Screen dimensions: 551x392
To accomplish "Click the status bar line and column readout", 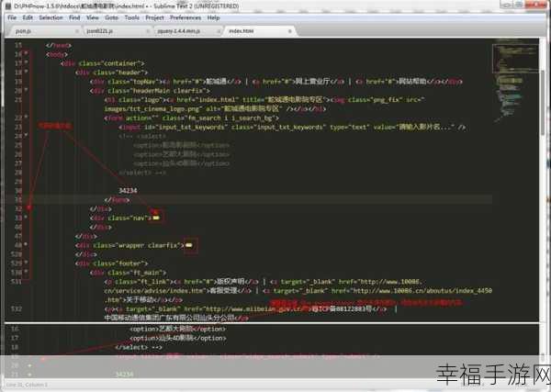I will point(27,385).
